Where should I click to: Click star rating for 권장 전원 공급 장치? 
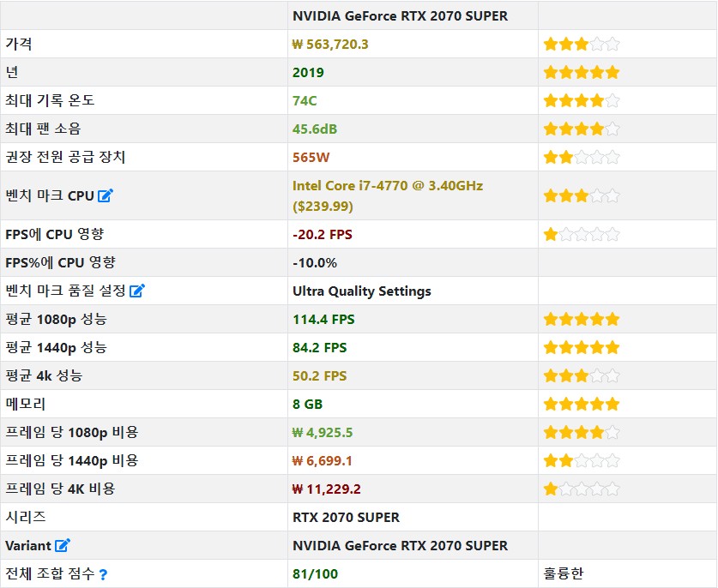582,158
